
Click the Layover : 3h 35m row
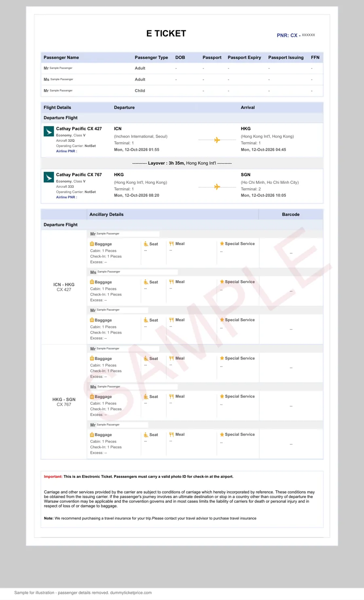pyautogui.click(x=182, y=163)
